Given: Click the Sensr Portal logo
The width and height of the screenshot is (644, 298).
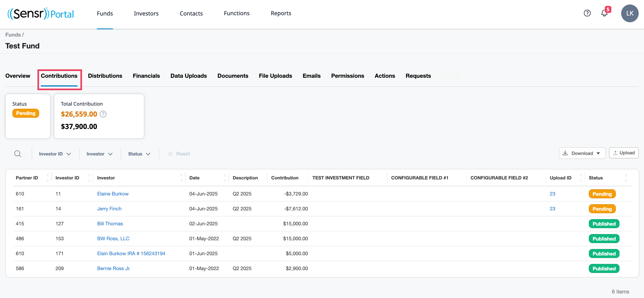Looking at the screenshot, I should pyautogui.click(x=41, y=14).
